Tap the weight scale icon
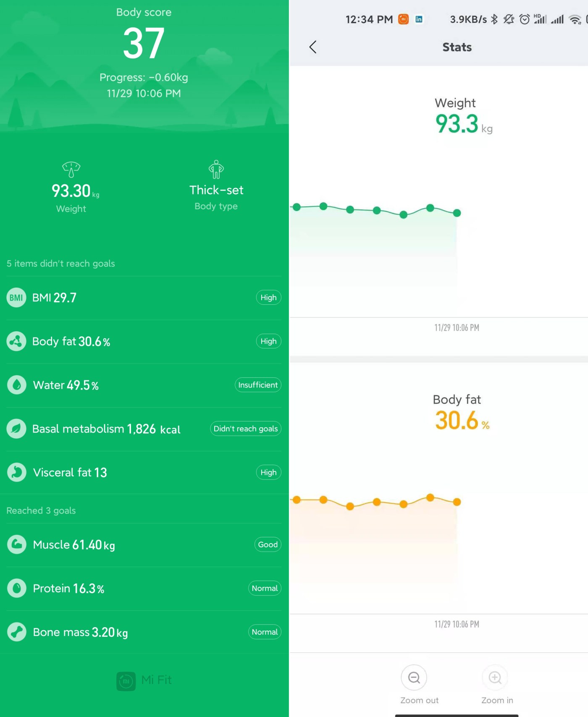This screenshot has width=588, height=717. [71, 170]
